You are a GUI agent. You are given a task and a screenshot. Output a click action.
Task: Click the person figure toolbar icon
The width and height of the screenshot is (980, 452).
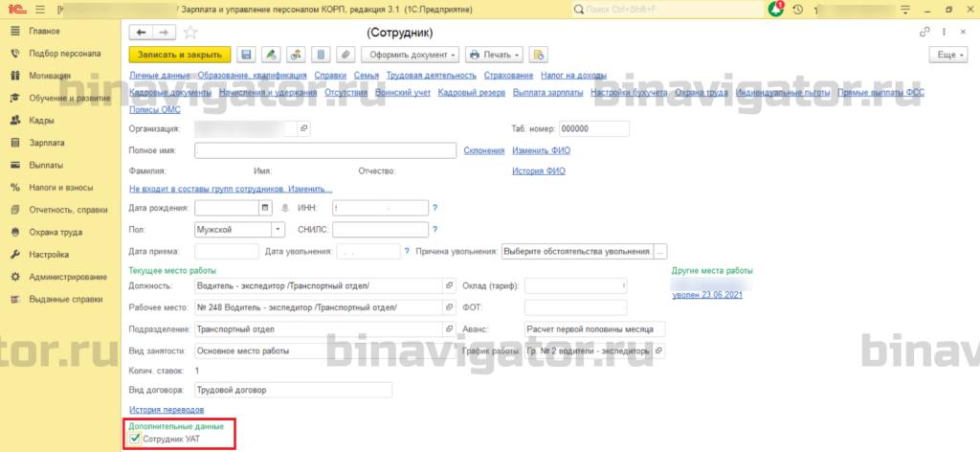296,55
